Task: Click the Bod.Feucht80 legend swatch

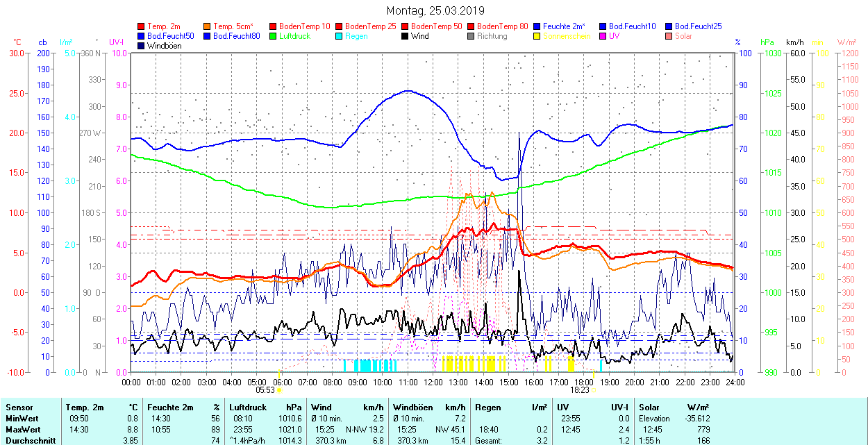Action: 207,36
